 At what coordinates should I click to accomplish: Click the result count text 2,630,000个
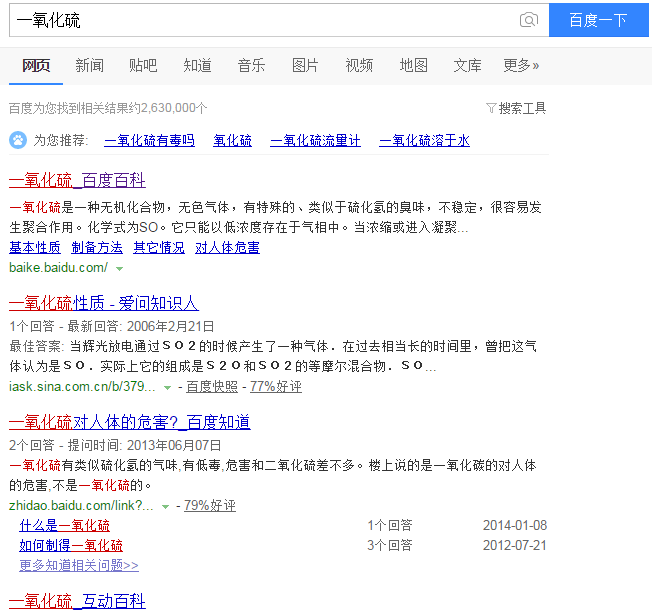pyautogui.click(x=173, y=108)
